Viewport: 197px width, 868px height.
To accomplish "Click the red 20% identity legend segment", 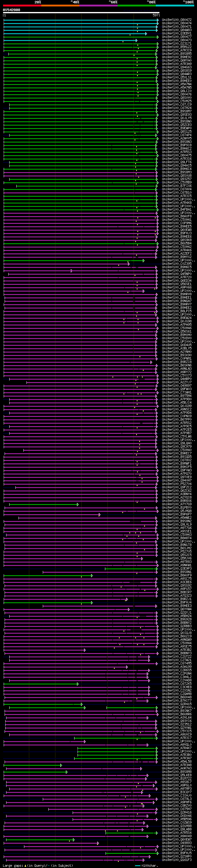I will pos(22,6).
